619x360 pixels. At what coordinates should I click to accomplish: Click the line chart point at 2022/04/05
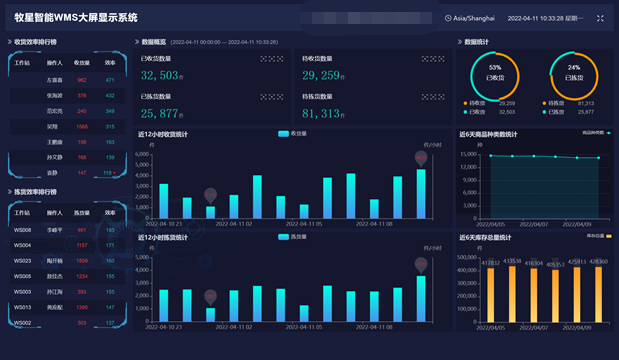click(491, 156)
